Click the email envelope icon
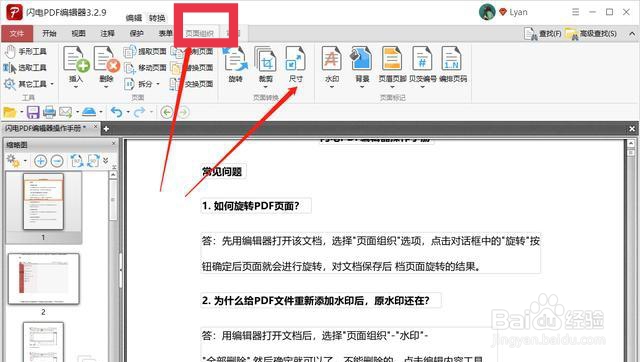The width and height of the screenshot is (640, 362). (65, 112)
